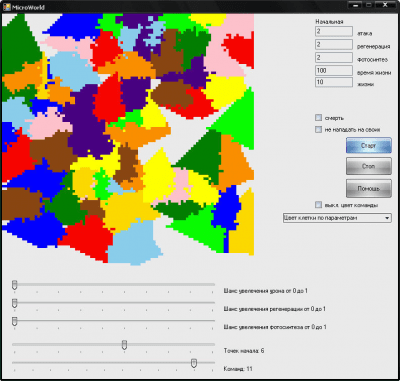Viewport: 400px width, 381px height.
Task: Click the MicroWorld app icon in title bar
Action: coord(6,7)
